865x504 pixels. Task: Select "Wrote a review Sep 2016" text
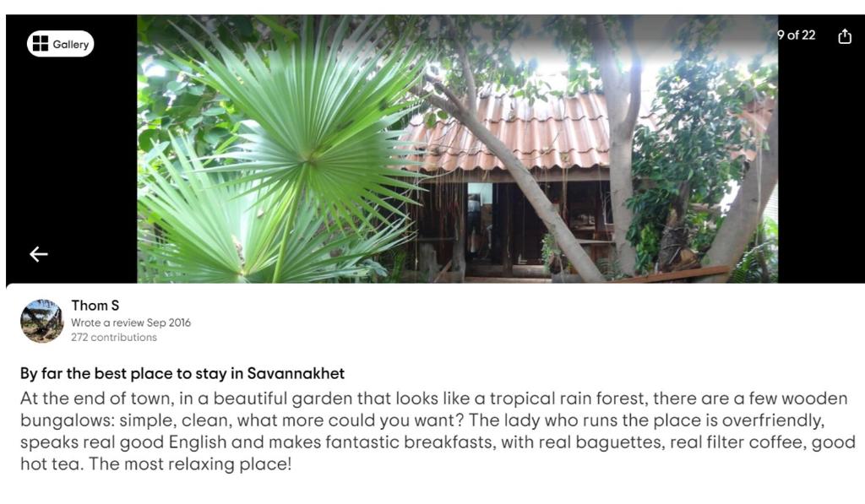click(131, 322)
